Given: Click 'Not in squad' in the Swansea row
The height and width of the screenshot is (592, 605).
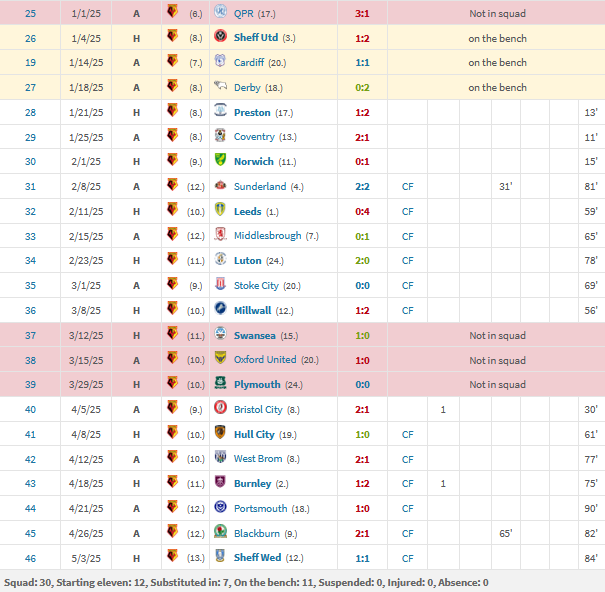Looking at the screenshot, I should tap(497, 336).
